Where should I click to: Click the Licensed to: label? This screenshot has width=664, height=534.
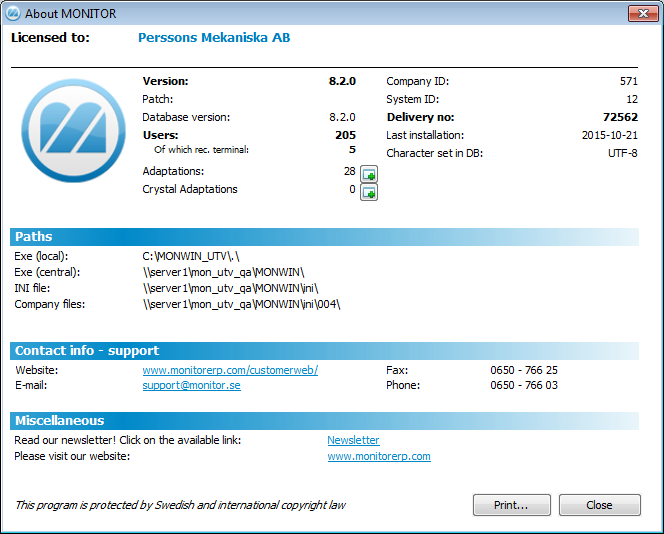pos(50,38)
